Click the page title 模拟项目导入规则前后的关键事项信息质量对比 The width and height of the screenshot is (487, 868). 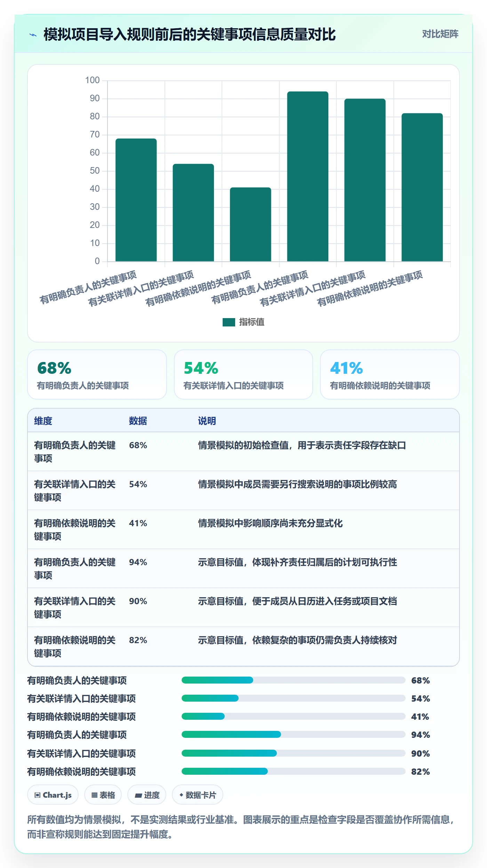click(190, 34)
